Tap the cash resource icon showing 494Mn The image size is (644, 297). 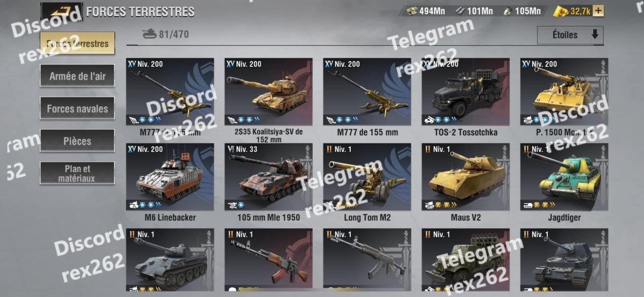[x=412, y=11]
